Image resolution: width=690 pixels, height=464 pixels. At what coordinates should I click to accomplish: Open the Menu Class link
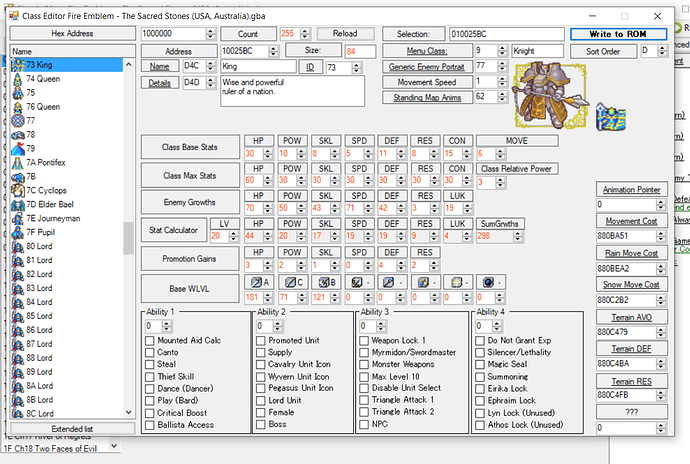(427, 51)
